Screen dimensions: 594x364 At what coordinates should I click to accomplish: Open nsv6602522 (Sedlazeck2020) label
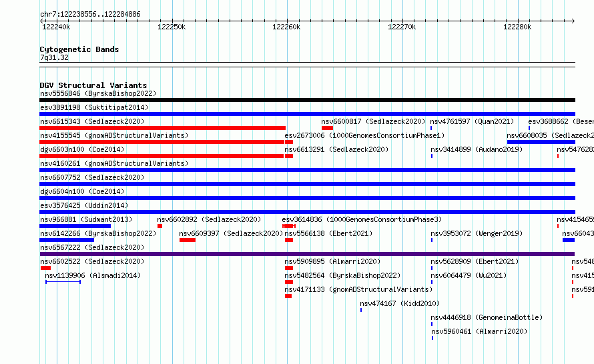click(x=92, y=261)
